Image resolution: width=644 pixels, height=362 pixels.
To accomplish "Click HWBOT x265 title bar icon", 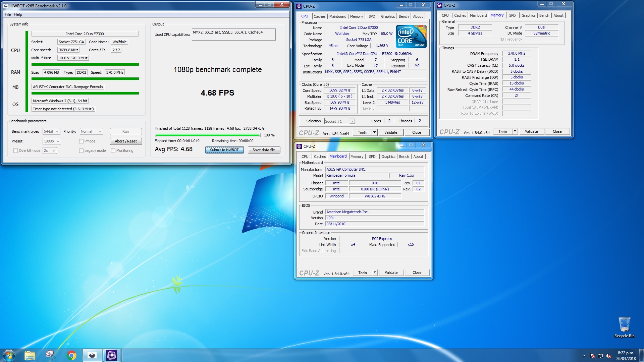I will pyautogui.click(x=6, y=6).
